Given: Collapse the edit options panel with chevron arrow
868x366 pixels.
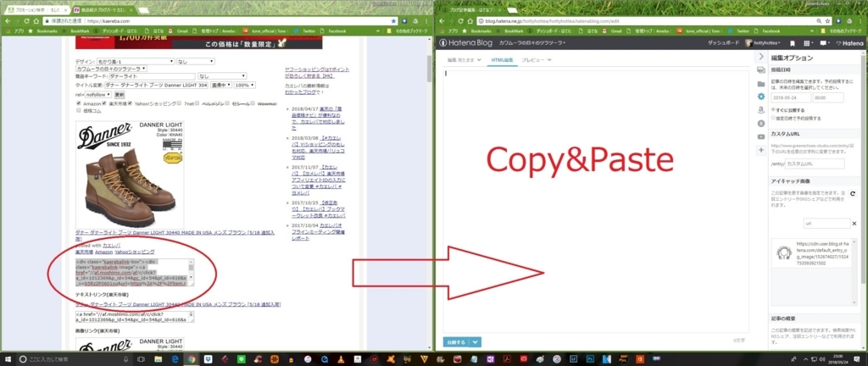Looking at the screenshot, I should click(x=761, y=57).
